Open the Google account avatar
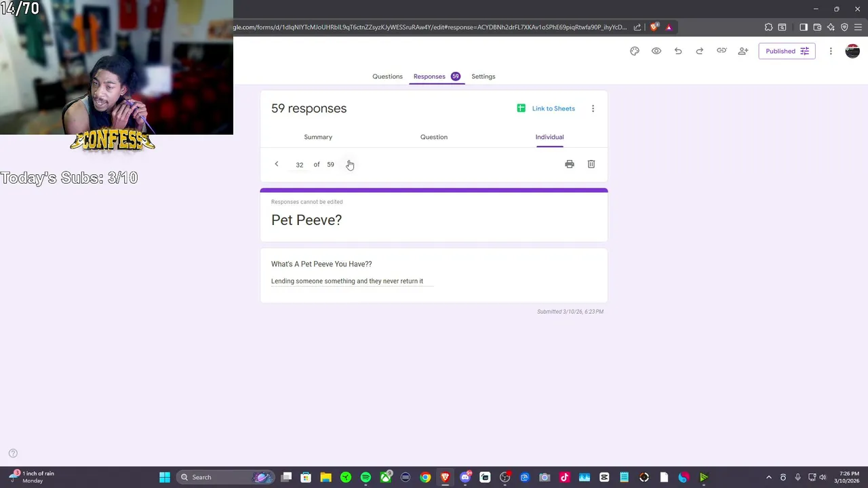 pyautogui.click(x=852, y=51)
